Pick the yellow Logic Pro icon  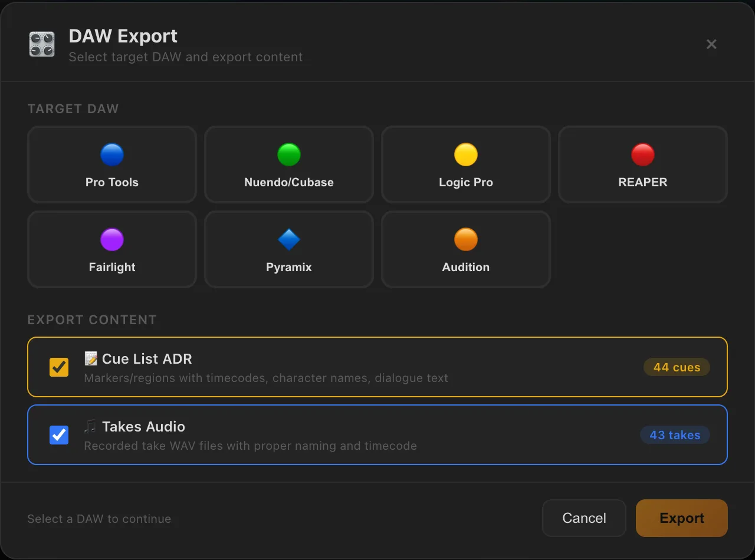tap(466, 155)
